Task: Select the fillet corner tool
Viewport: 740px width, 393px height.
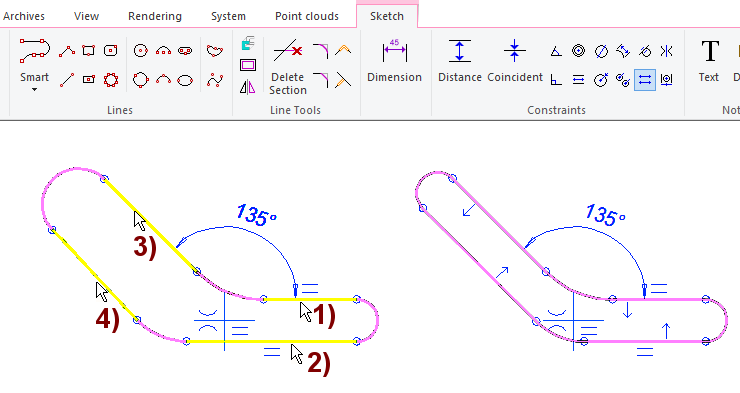Action: click(320, 51)
